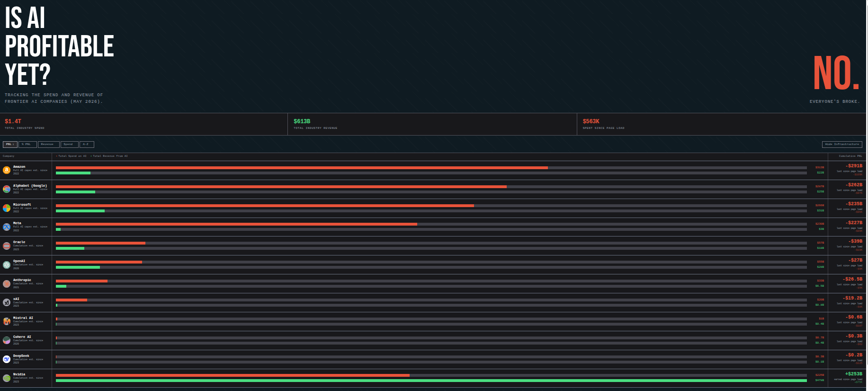Click the Cohere AI company name
This screenshot has height=391, width=868.
click(22, 337)
